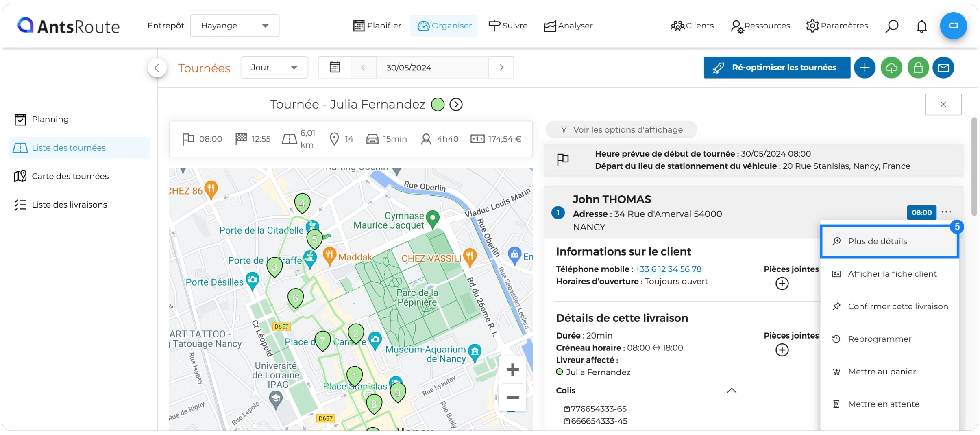
Task: Collapse the Colis section chevron
Action: pos(731,391)
